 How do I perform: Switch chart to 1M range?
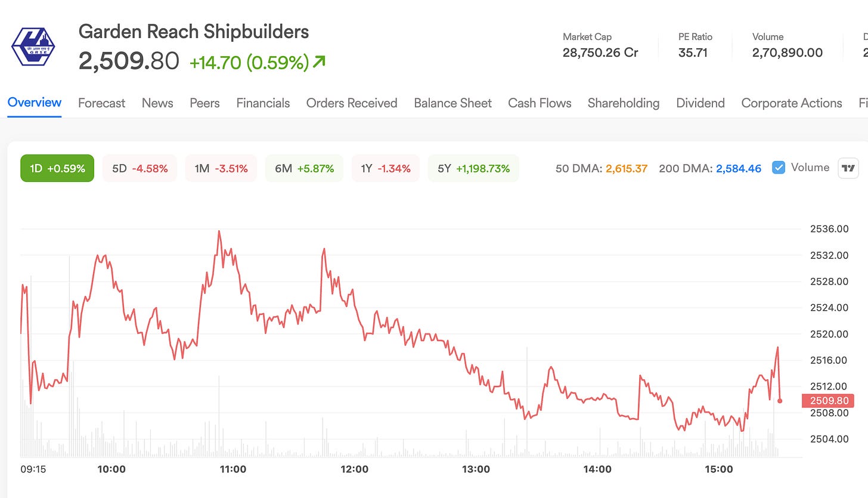tap(221, 168)
